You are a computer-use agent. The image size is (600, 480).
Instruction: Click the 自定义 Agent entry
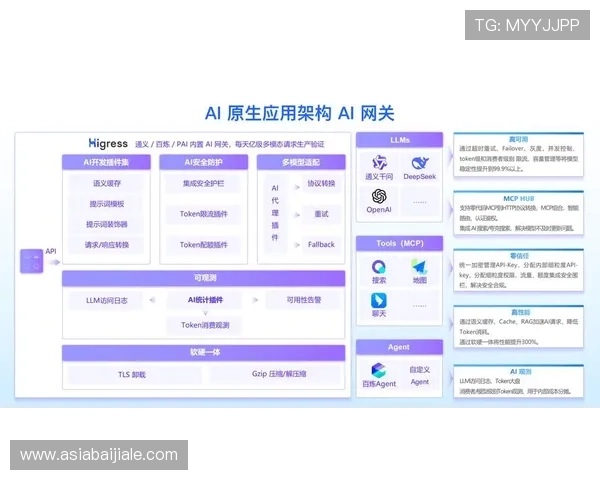pos(420,376)
